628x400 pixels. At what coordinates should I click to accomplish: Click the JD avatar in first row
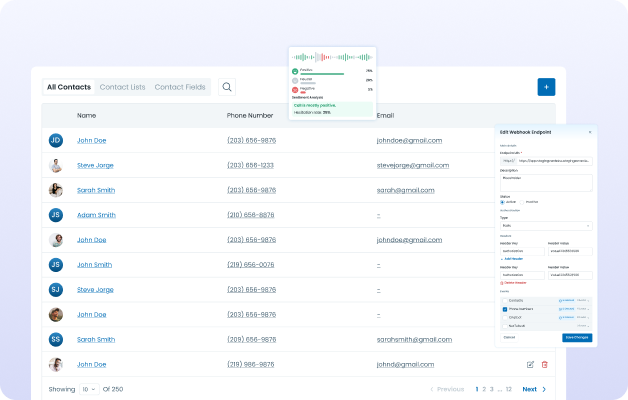tap(56, 140)
